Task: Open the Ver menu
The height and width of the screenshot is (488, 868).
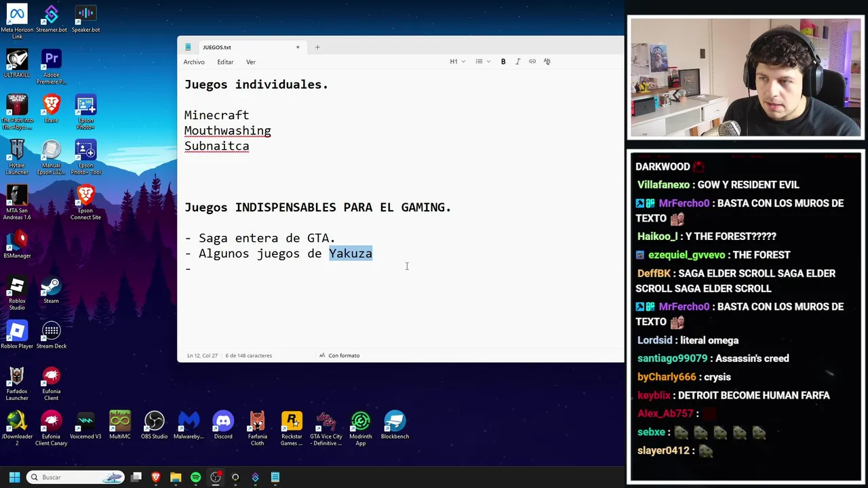Action: coord(251,62)
